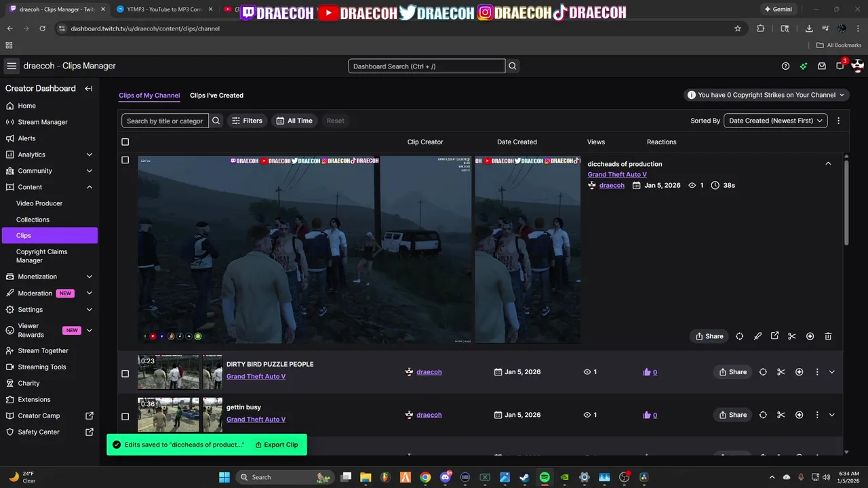Open three-dot menu for DIRTY BIRD clip

coord(816,372)
